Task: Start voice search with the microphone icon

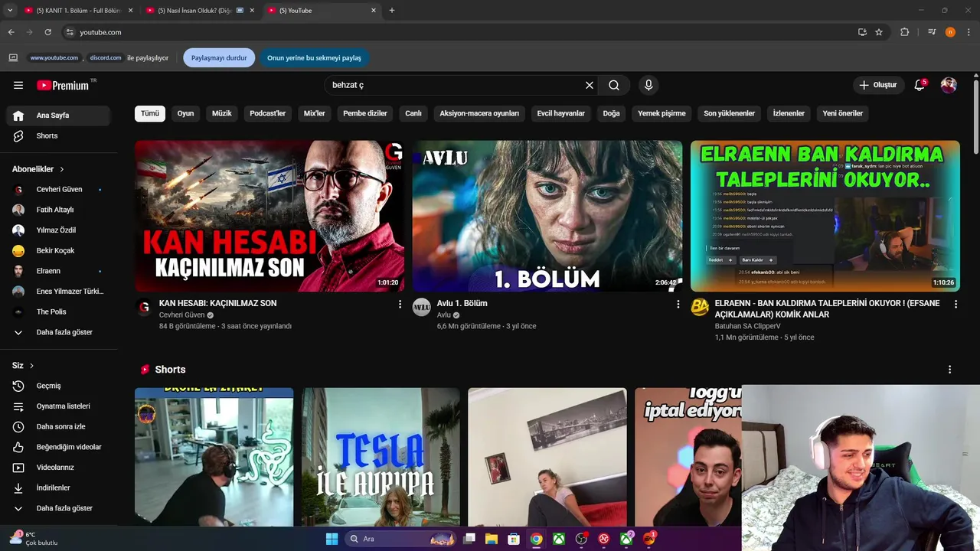Action: tap(648, 85)
